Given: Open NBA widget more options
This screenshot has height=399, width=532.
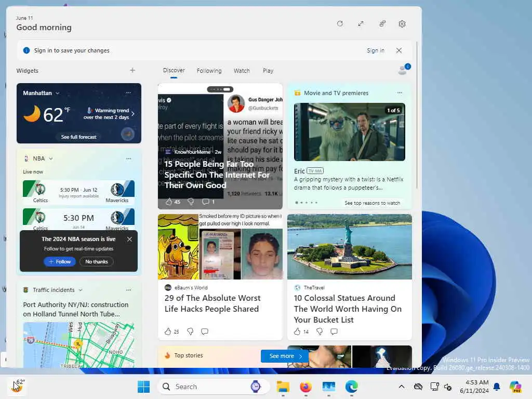Looking at the screenshot, I should coord(128,158).
